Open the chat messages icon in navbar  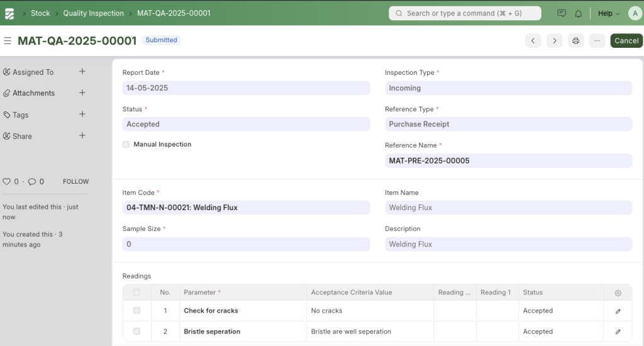[x=562, y=13]
